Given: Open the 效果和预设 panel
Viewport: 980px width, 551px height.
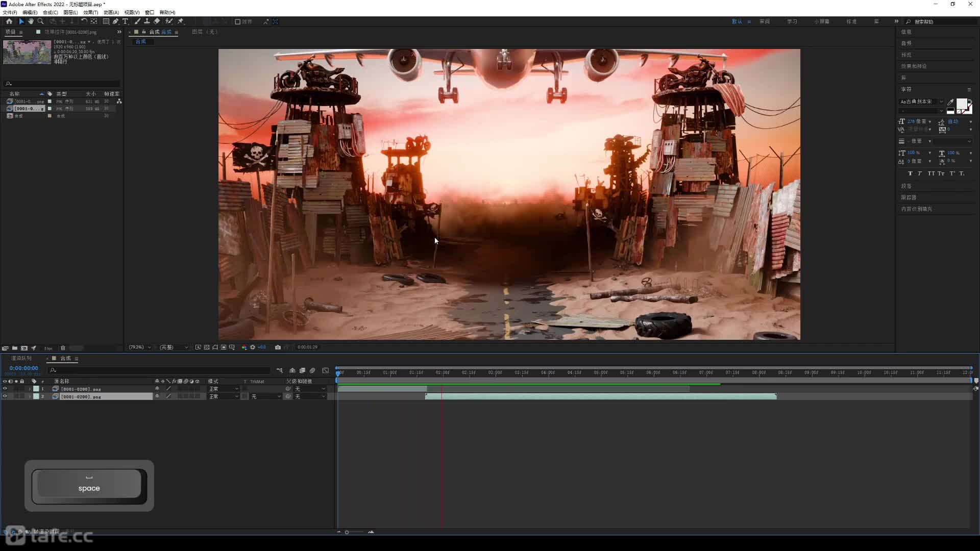Looking at the screenshot, I should (914, 66).
